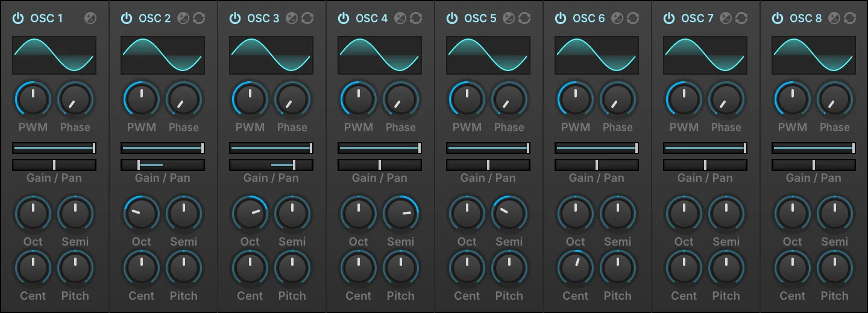Set the OSC 5 Pan slider
This screenshot has width=868, height=313.
[488, 165]
